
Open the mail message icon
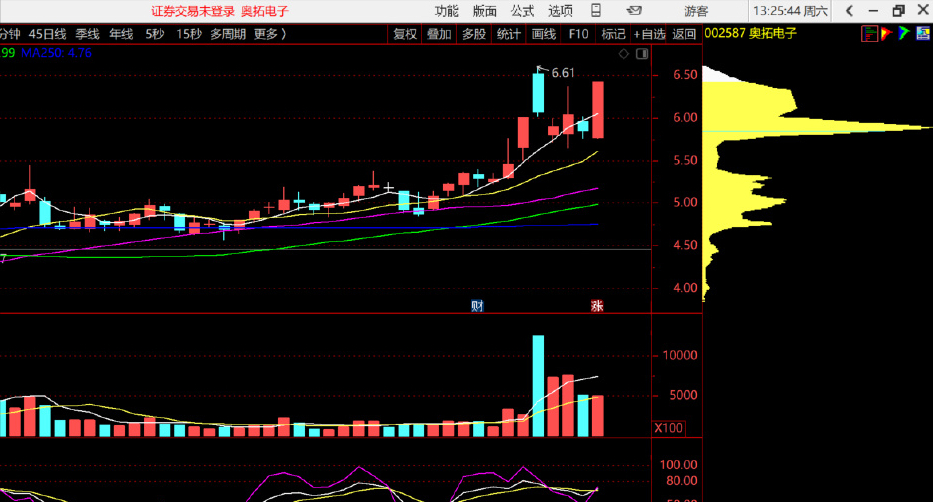point(634,10)
